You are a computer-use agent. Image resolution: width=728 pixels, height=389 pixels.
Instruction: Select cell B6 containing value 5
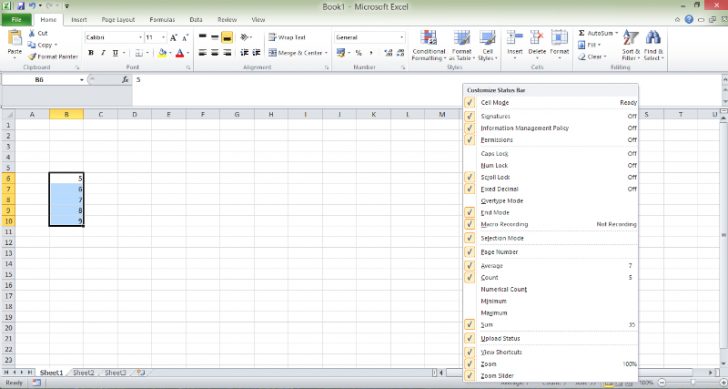[66, 178]
